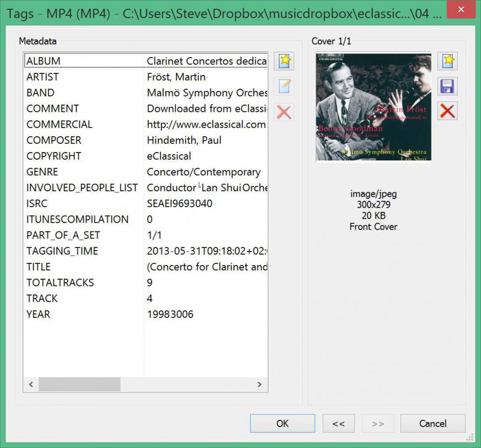Click the add cover image star icon
The width and height of the screenshot is (481, 448).
(x=447, y=61)
